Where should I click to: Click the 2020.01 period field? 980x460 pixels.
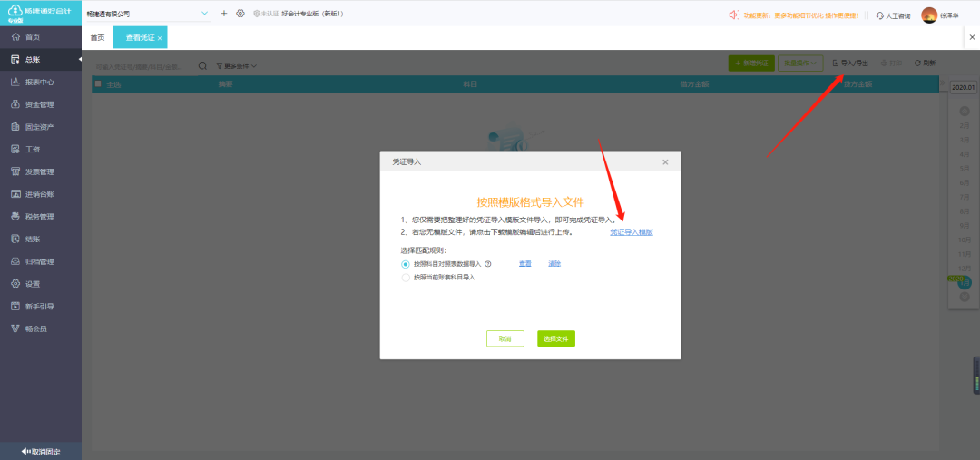click(963, 87)
